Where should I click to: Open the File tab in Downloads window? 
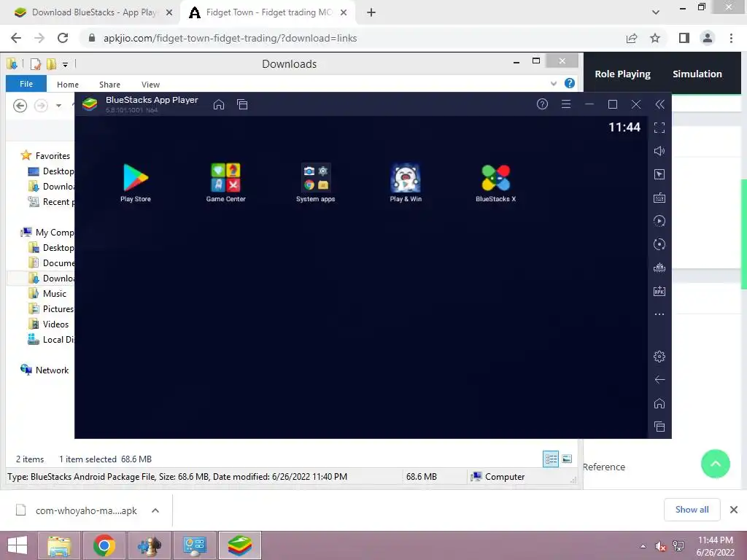pyautogui.click(x=26, y=84)
